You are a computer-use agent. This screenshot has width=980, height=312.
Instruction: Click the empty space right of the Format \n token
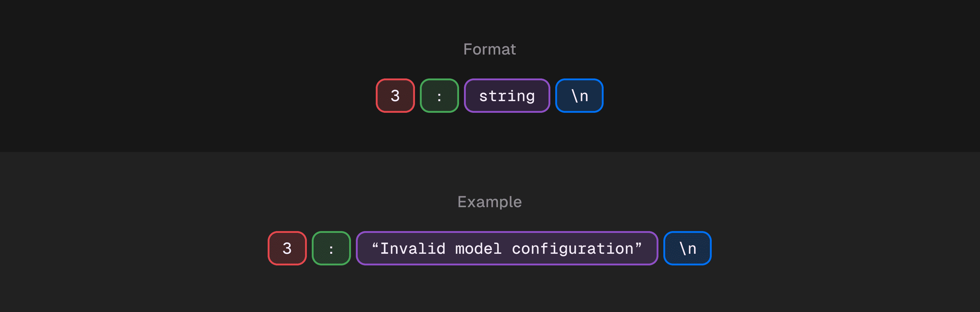pyautogui.click(x=761, y=96)
